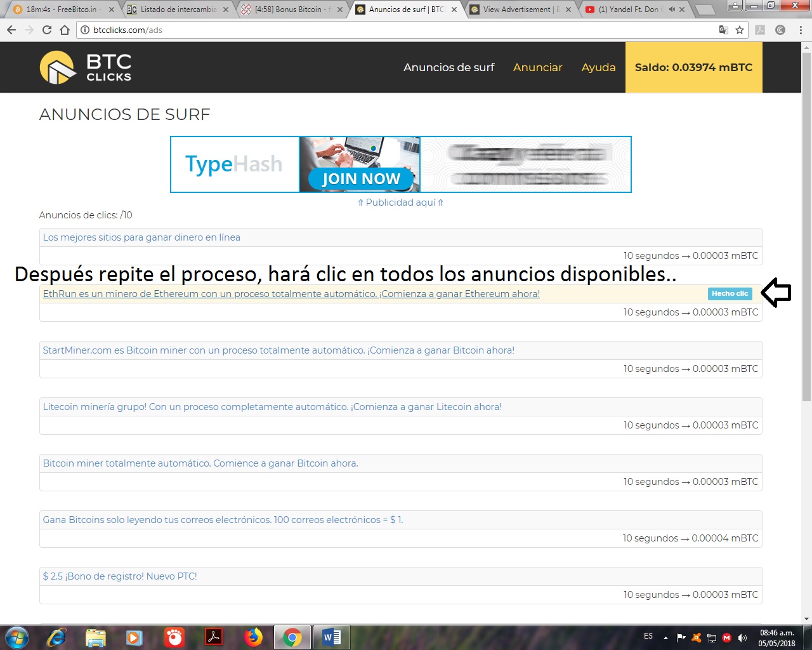This screenshot has width=812, height=650.
Task: Click the Action Center flag tray icon
Action: pos(681,637)
